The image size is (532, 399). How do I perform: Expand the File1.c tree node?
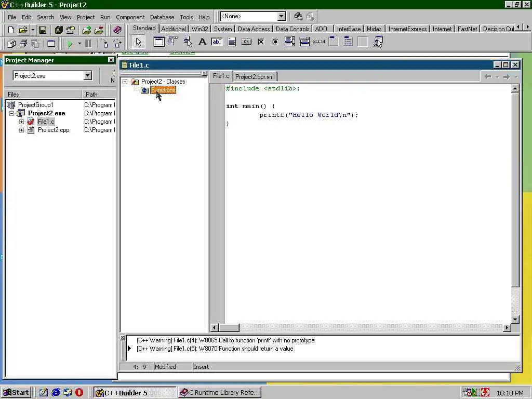pyautogui.click(x=21, y=122)
